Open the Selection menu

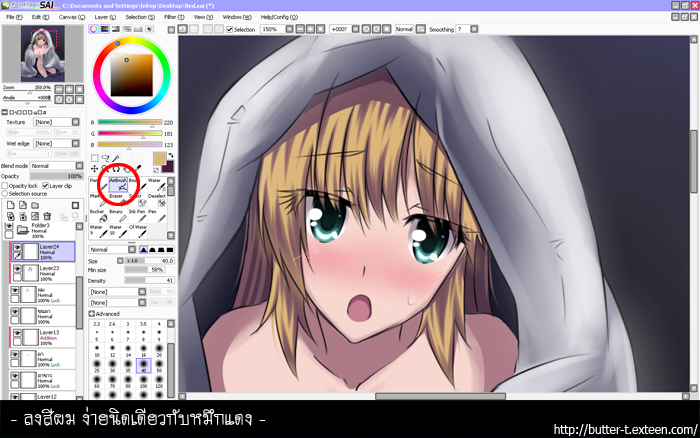tap(140, 17)
